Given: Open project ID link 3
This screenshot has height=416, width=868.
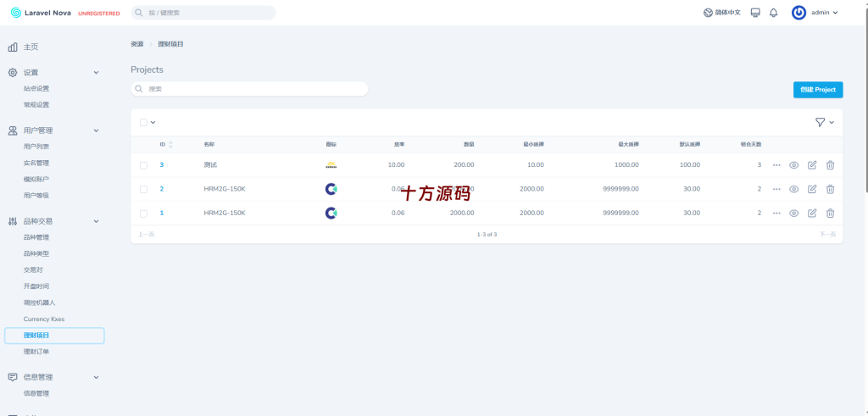Looking at the screenshot, I should (162, 165).
